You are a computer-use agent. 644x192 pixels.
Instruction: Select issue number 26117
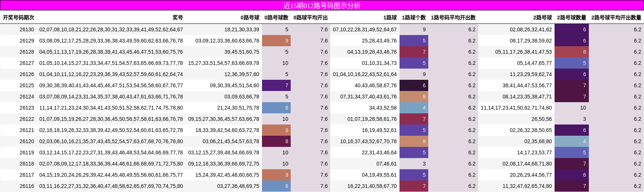point(27,175)
